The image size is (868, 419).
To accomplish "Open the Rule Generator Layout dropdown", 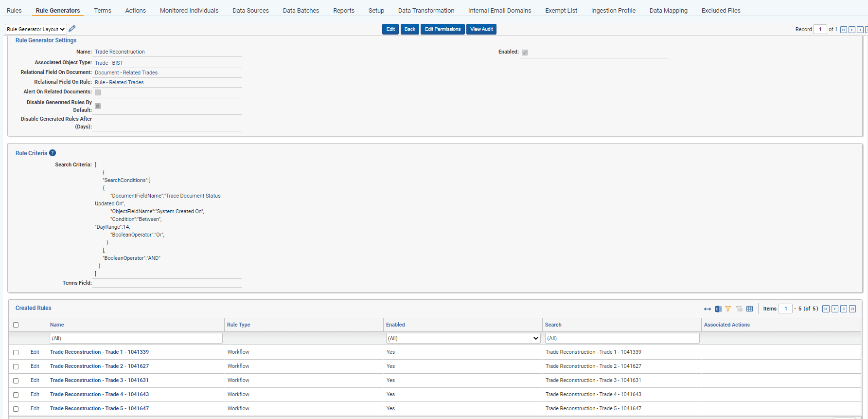I will click(36, 29).
